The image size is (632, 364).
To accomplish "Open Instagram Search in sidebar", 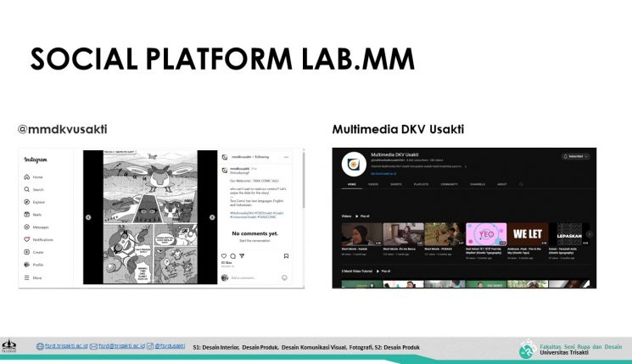I will (x=33, y=189).
